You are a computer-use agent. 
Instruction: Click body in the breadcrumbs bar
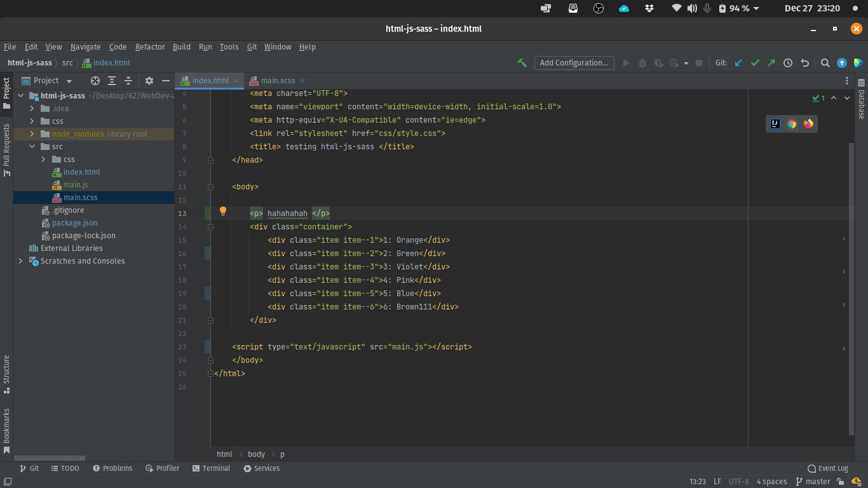(x=256, y=454)
